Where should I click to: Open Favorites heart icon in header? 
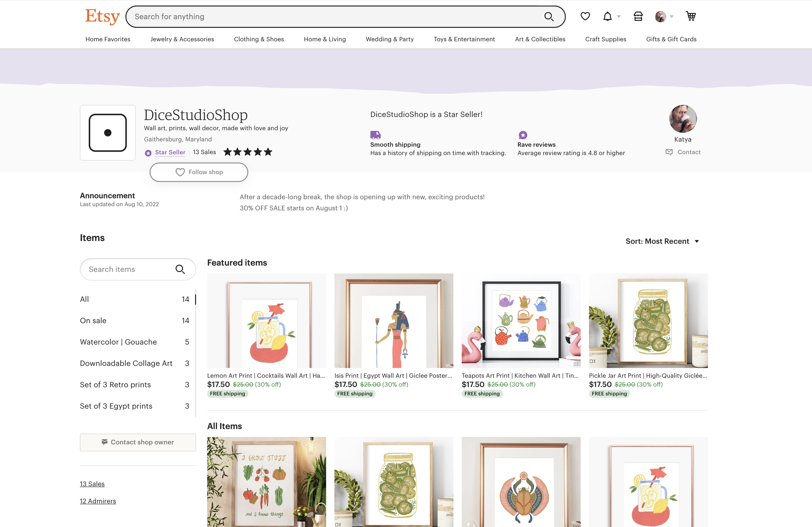[x=585, y=16]
